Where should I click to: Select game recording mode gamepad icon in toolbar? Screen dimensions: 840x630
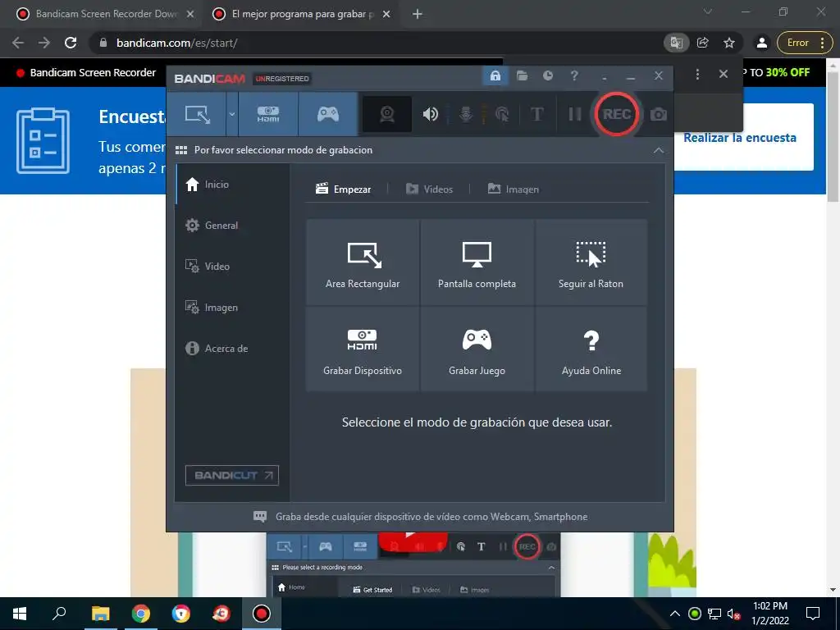tap(328, 114)
